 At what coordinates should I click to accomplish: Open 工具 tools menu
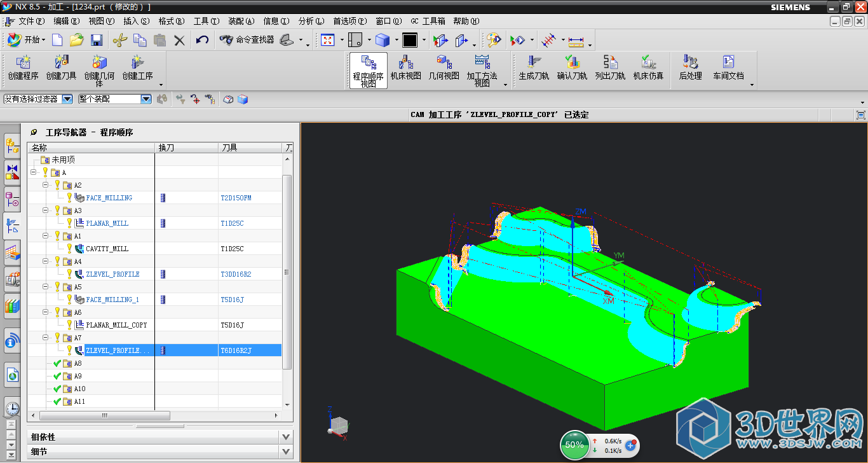point(207,21)
